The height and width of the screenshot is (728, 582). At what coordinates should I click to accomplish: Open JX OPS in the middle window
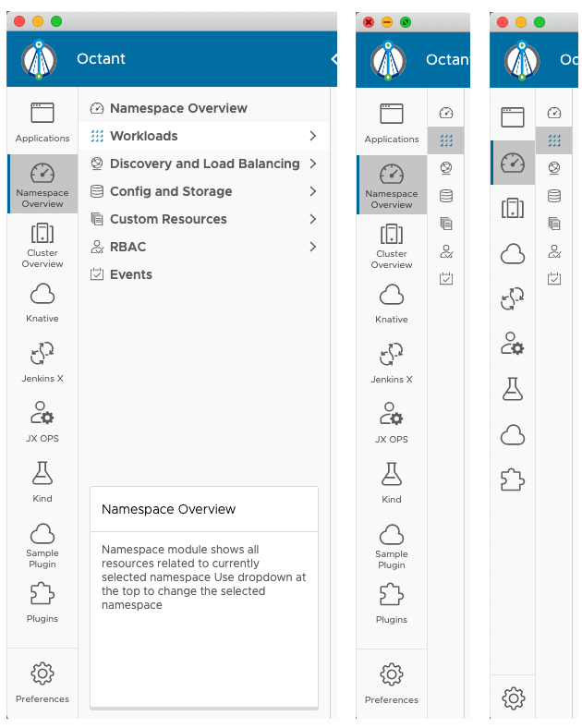(392, 423)
